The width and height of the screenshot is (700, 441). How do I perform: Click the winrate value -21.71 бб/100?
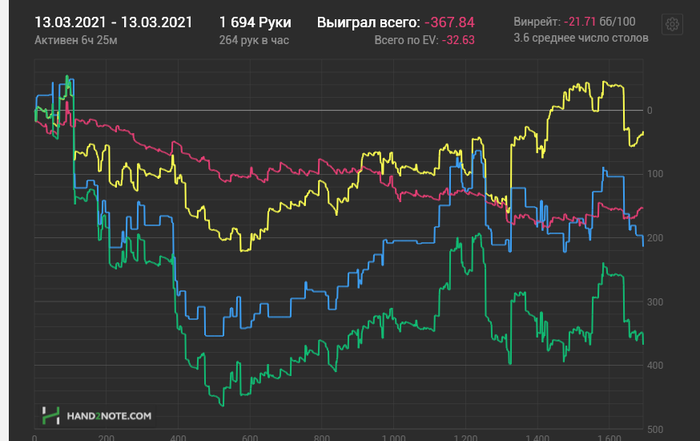click(x=600, y=22)
